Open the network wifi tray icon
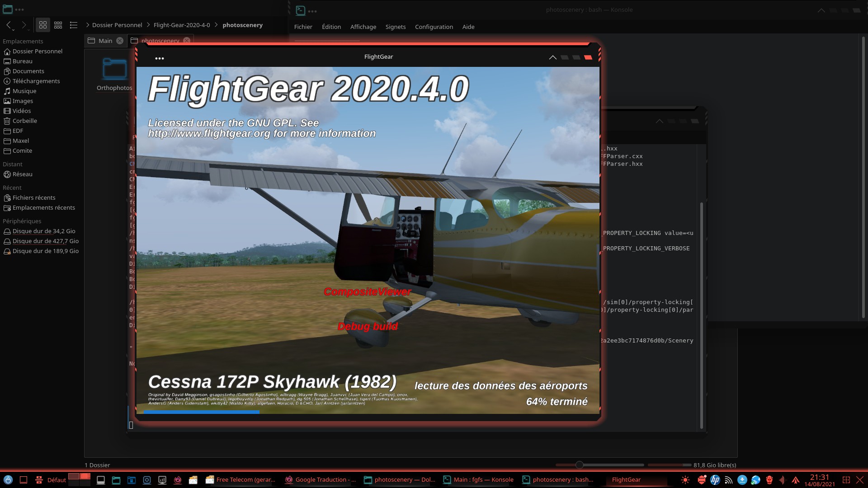Image resolution: width=868 pixels, height=488 pixels. 728,480
